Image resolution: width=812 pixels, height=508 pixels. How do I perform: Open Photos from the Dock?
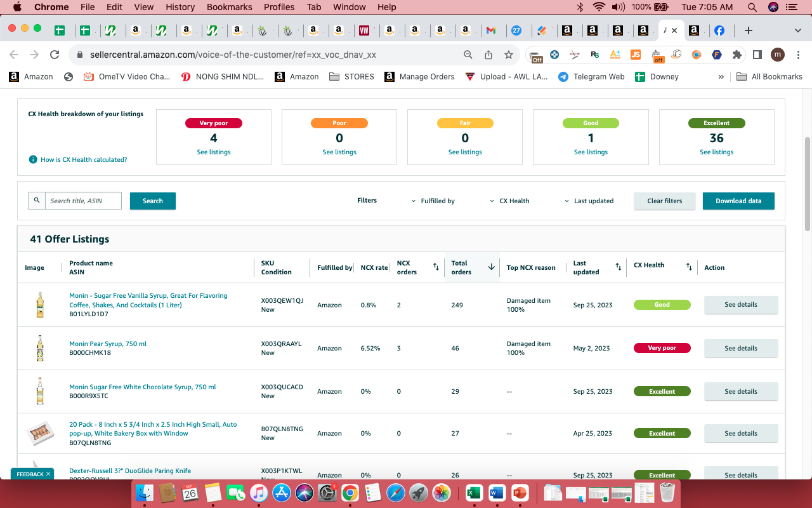pyautogui.click(x=441, y=492)
